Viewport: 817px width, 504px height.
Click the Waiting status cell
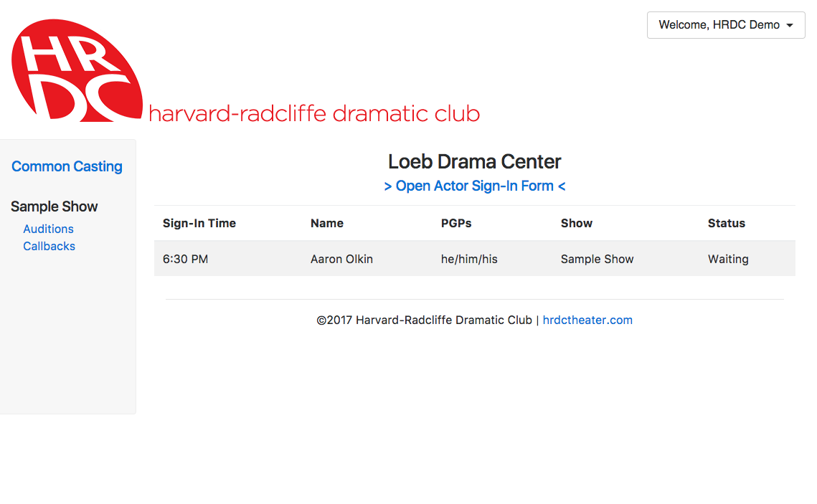728,260
